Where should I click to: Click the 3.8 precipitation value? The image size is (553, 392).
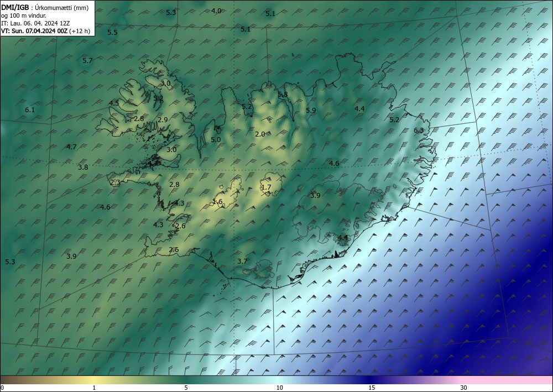click(84, 168)
